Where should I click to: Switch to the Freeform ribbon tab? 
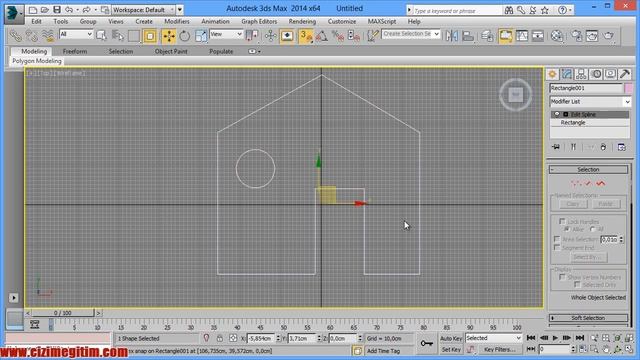[x=75, y=51]
